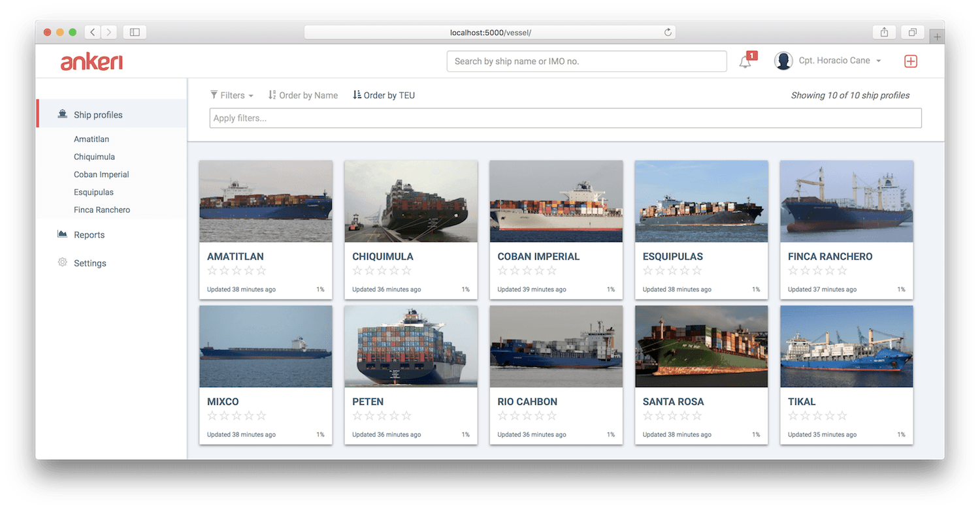The image size is (980, 510).
Task: Open the Cpt. Horacio Cane user menu
Action: pos(840,61)
